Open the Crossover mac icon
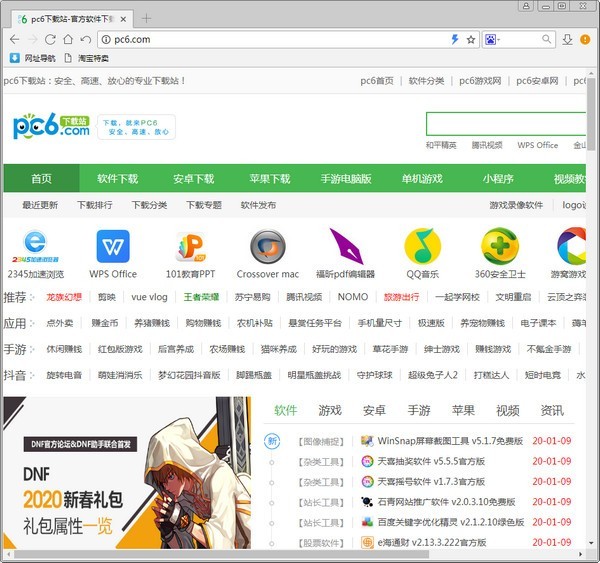Screen dimensions: 600x563 (267, 246)
